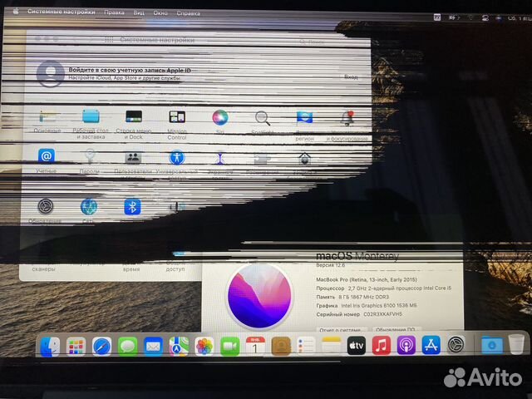Open the Spotlight preferences pane
532x399 pixels.
click(263, 122)
